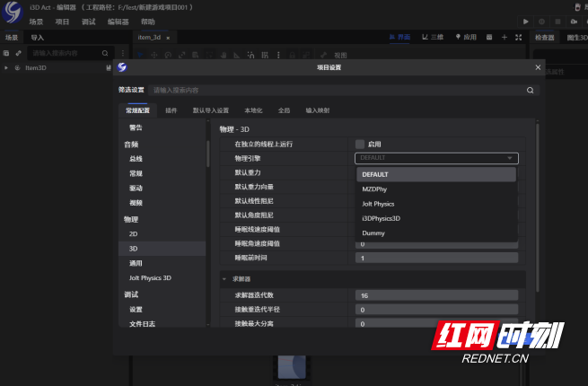The width and height of the screenshot is (588, 386).
Task: Click the select mode arrow tool
Action: tap(140, 55)
